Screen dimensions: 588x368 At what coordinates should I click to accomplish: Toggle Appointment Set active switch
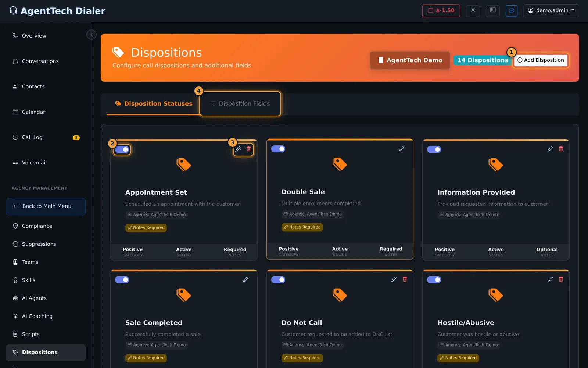[122, 149]
